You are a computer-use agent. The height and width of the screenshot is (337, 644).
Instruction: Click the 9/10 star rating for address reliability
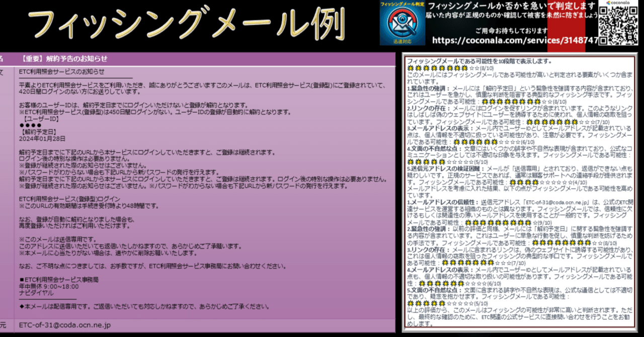click(508, 222)
